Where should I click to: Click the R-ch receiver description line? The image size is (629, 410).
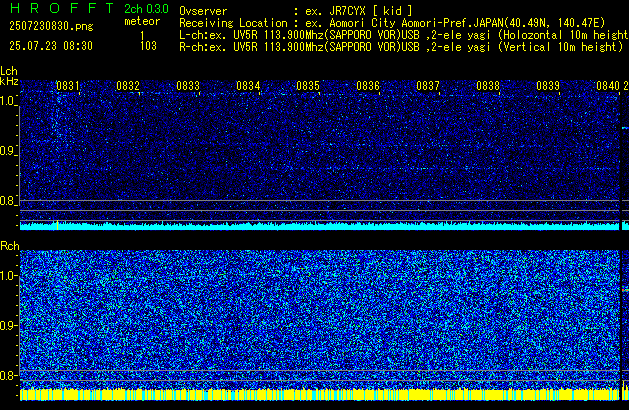pyautogui.click(x=401, y=47)
